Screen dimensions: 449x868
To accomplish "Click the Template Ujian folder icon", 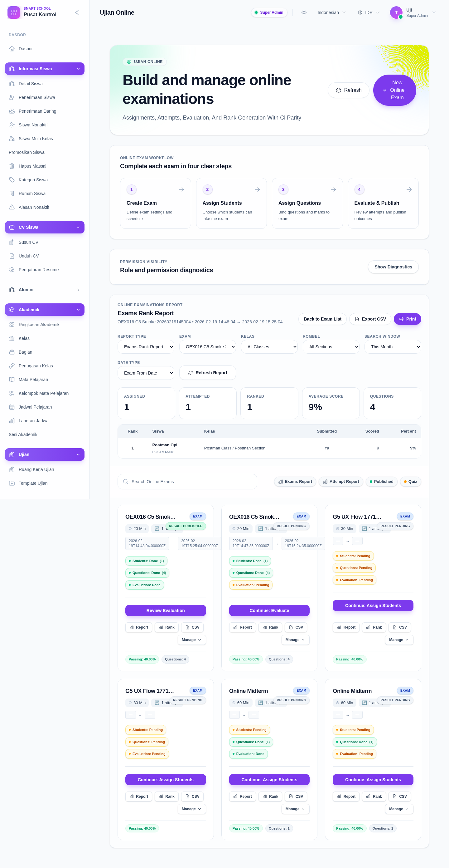I will tap(12, 483).
